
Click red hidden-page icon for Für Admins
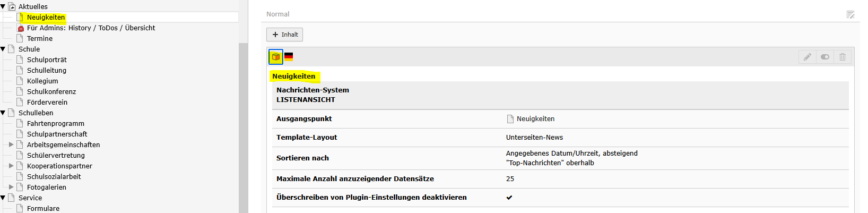click(x=20, y=28)
